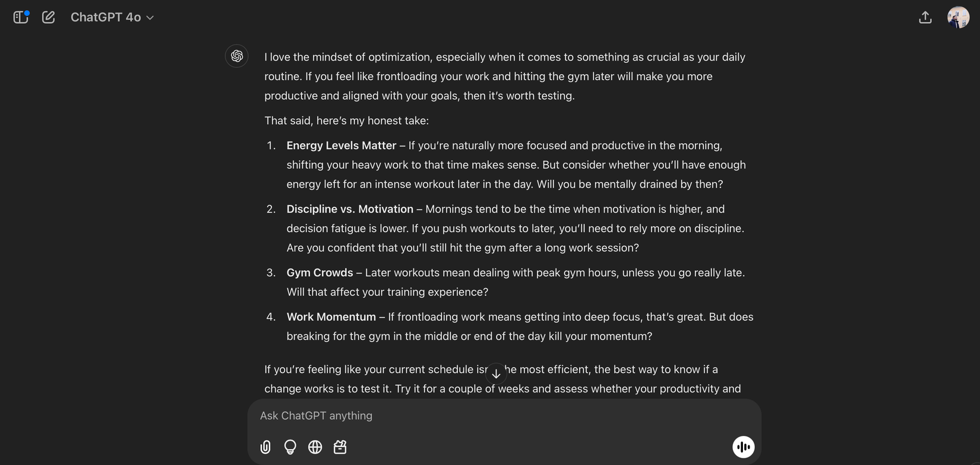Start voice mode with the waveform button
Image resolution: width=980 pixels, height=465 pixels.
pyautogui.click(x=743, y=447)
